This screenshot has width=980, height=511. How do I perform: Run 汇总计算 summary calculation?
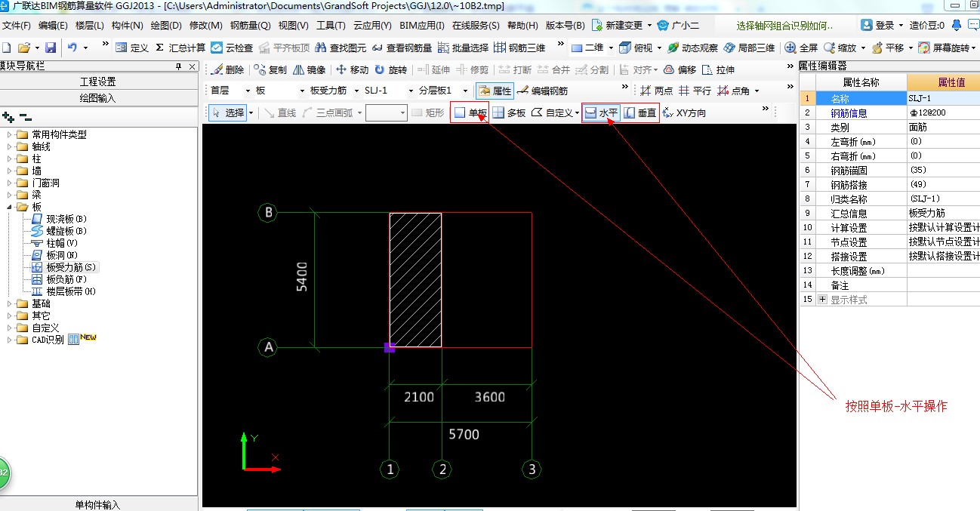tap(180, 48)
